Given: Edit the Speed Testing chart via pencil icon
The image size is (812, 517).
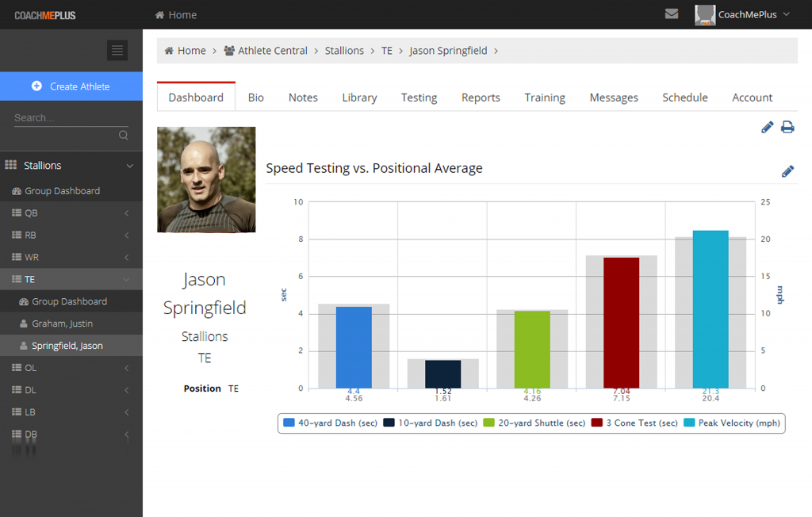Looking at the screenshot, I should 787,171.
